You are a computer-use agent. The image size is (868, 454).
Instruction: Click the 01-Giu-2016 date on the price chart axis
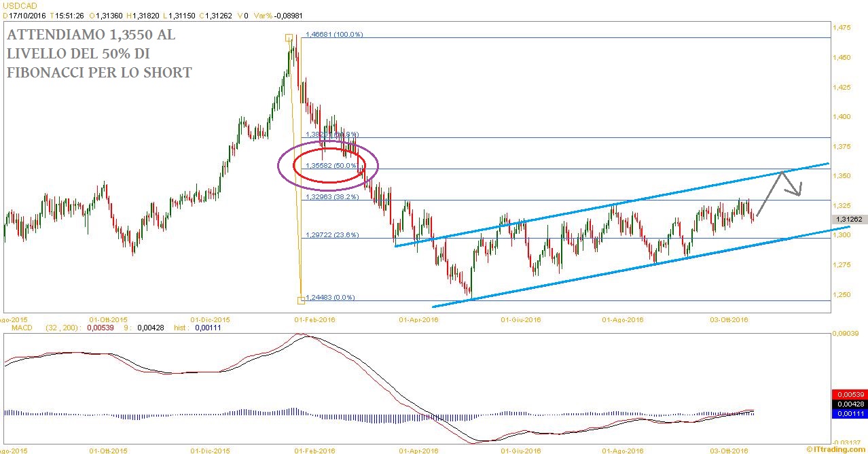coord(520,319)
